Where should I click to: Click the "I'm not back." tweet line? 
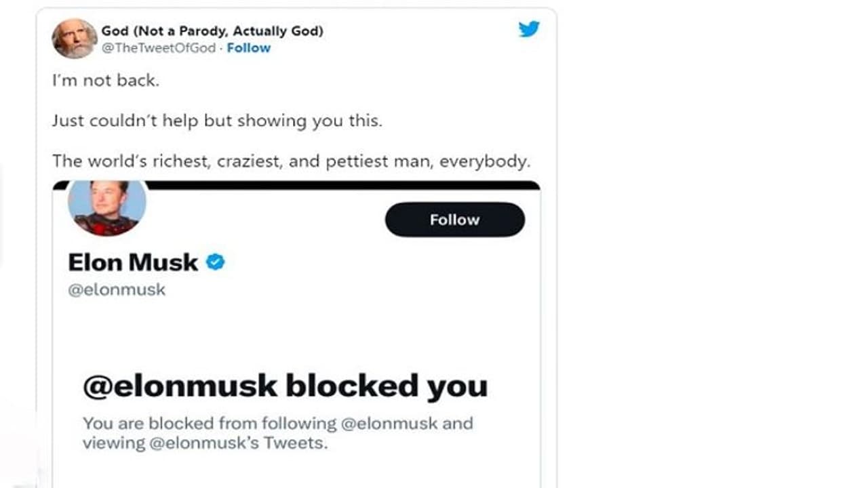pos(105,81)
